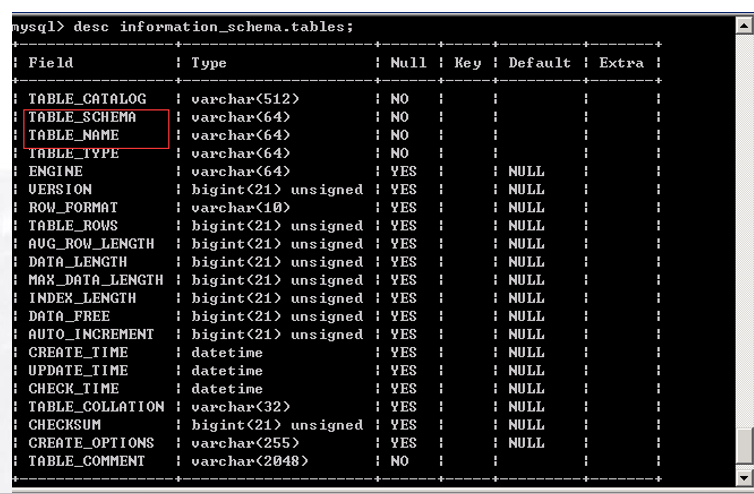Screen dimensions: 754x494
Task: Click the NO value in TABLE_COMMENT row
Action: (400, 461)
